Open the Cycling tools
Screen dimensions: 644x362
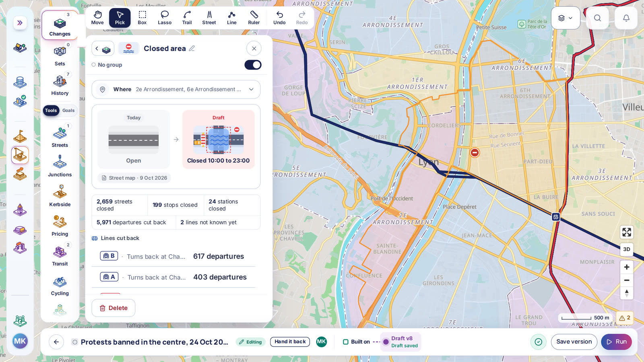60,285
